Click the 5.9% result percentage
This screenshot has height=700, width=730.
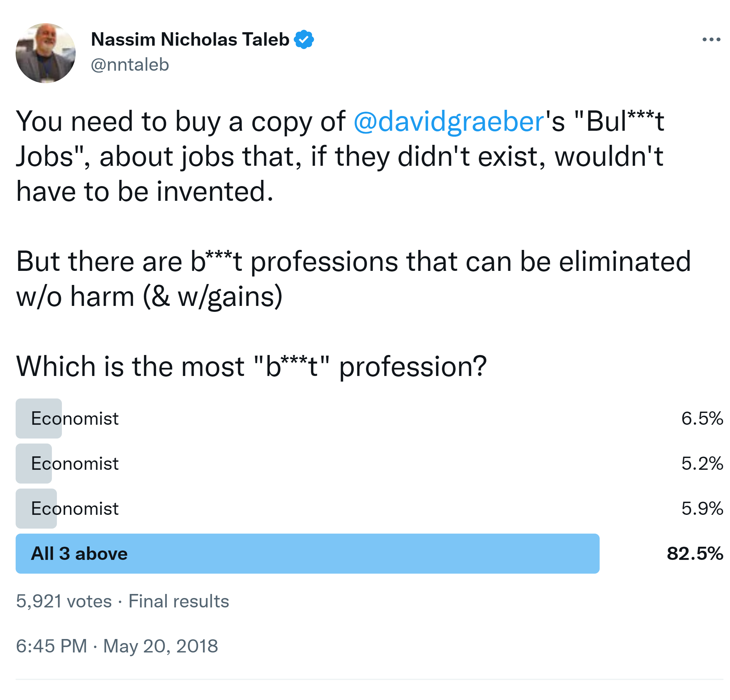point(702,509)
